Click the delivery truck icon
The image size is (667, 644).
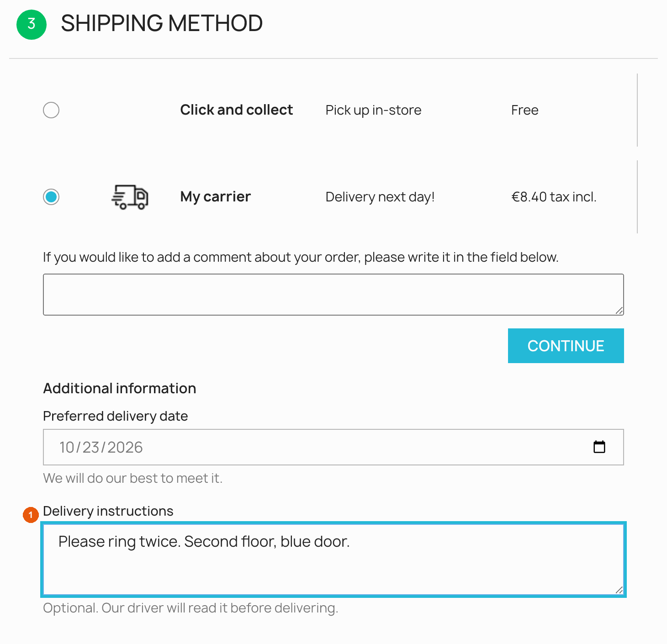click(x=130, y=197)
